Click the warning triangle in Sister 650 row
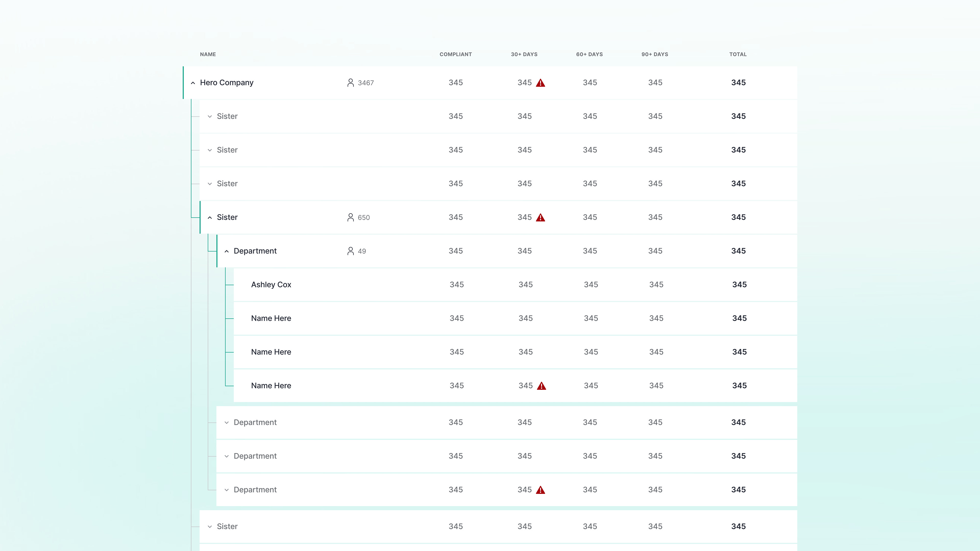The width and height of the screenshot is (980, 551). 540,217
